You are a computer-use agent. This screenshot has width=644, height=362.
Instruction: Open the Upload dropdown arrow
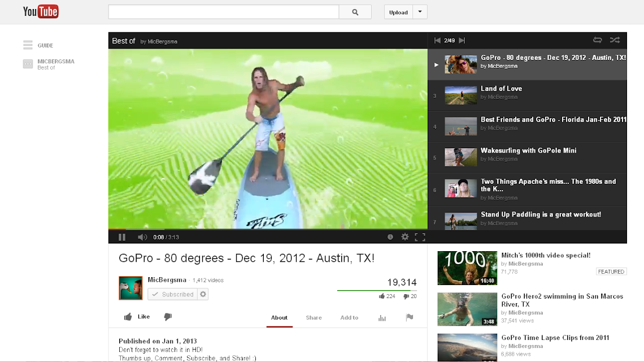click(420, 12)
